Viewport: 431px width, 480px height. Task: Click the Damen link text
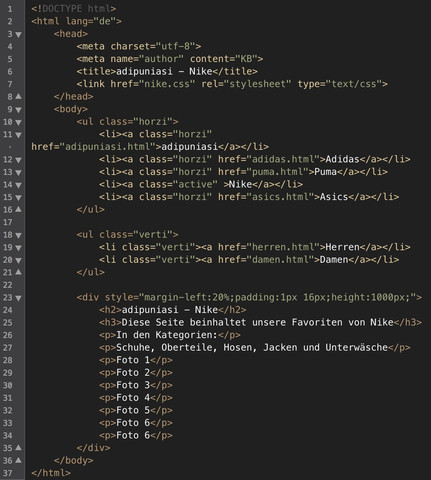click(334, 260)
